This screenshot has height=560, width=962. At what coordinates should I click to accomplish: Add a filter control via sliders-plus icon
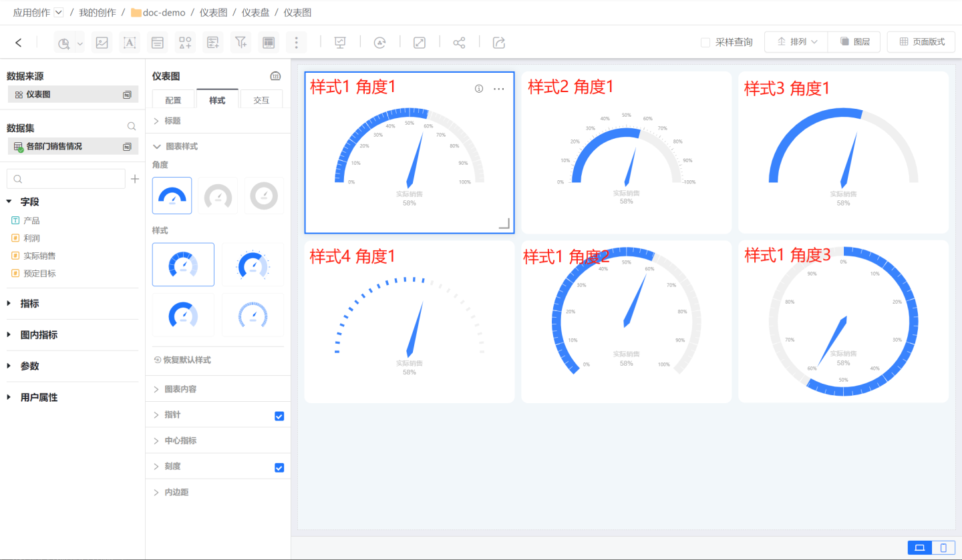tap(213, 43)
